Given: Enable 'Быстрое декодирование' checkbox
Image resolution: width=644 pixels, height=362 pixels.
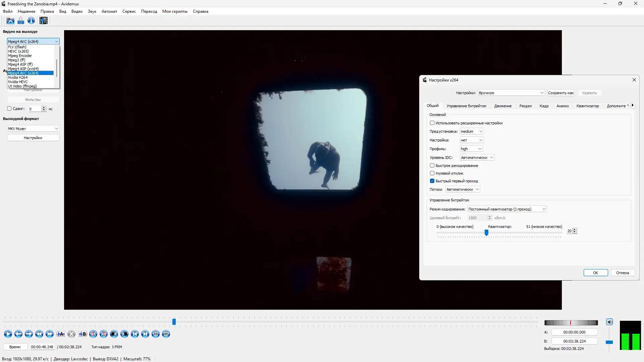Looking at the screenshot, I should [432, 166].
